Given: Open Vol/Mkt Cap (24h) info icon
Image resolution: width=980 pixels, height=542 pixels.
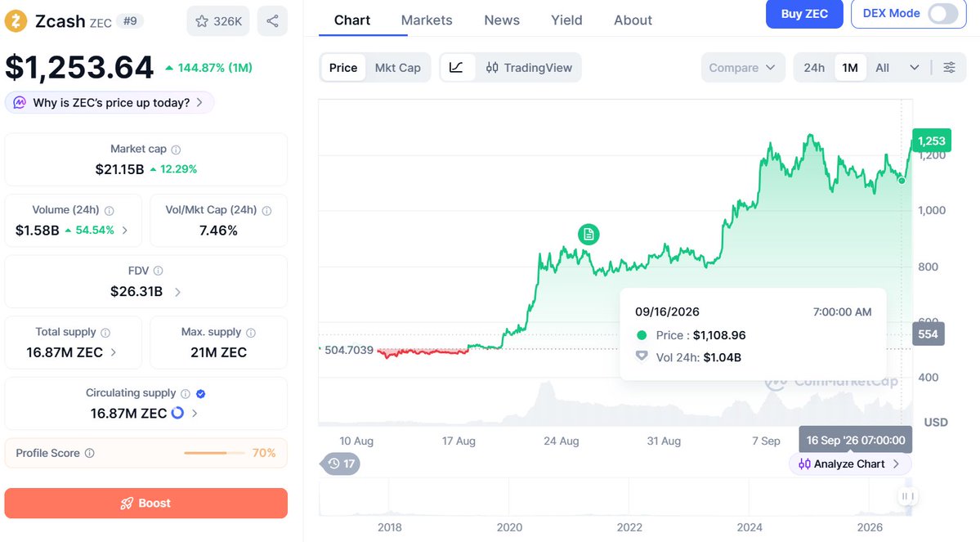Looking at the screenshot, I should coord(267,211).
